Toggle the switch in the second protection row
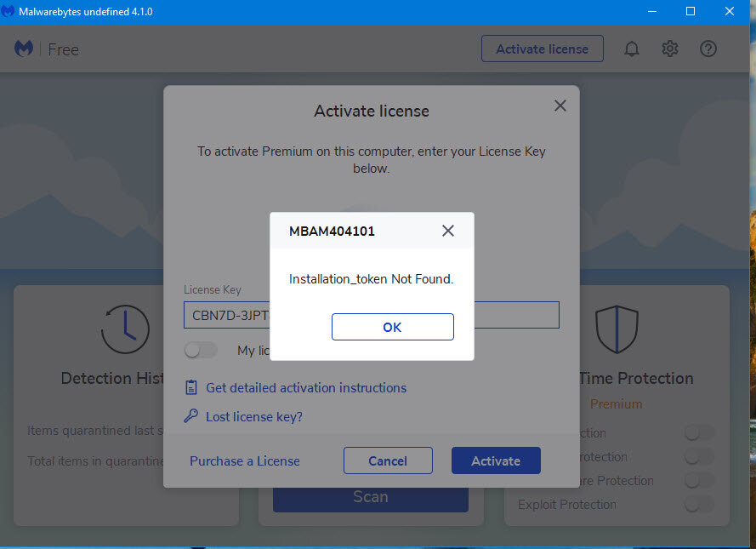This screenshot has width=756, height=549. point(699,456)
